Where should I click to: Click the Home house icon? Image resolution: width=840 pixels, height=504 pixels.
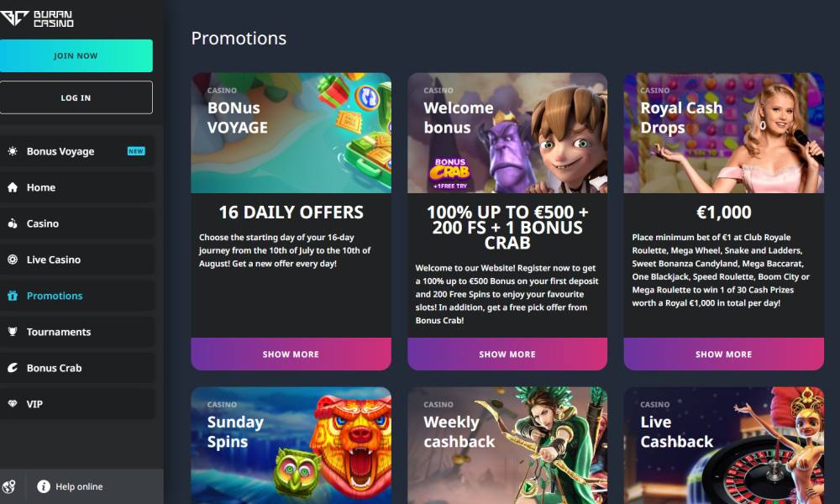click(x=13, y=187)
